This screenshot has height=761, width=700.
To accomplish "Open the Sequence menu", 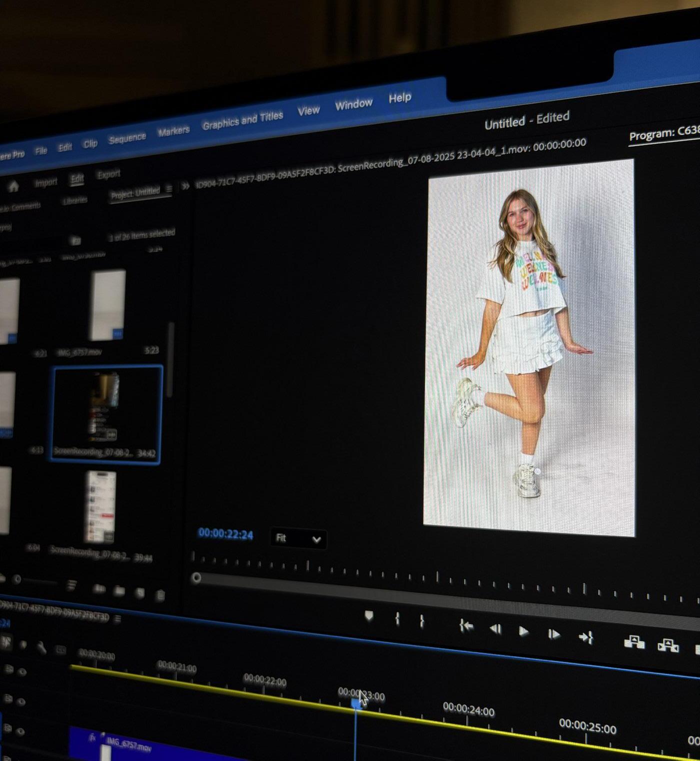I will click(127, 138).
